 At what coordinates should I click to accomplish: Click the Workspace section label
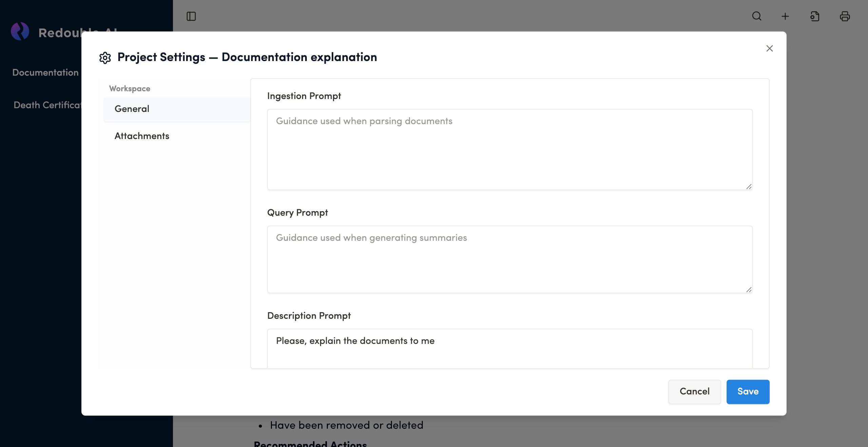(x=130, y=89)
